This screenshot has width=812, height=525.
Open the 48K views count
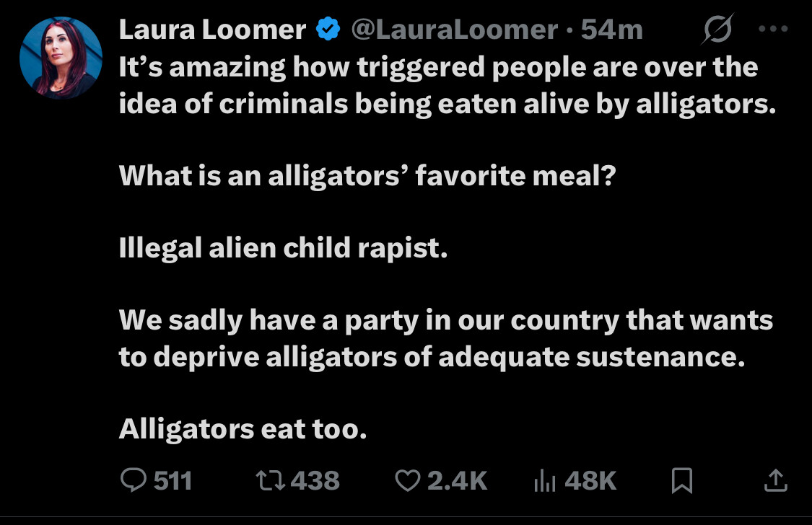(590, 480)
